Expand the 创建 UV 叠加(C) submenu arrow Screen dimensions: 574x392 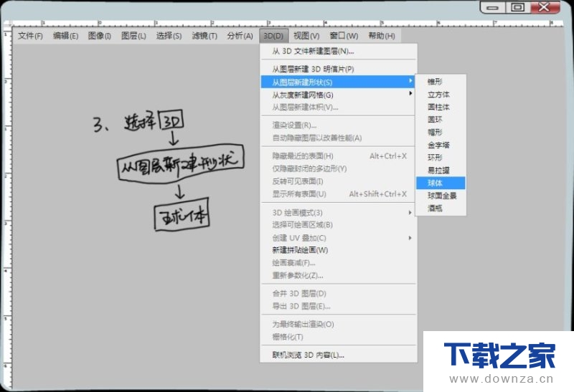(410, 238)
